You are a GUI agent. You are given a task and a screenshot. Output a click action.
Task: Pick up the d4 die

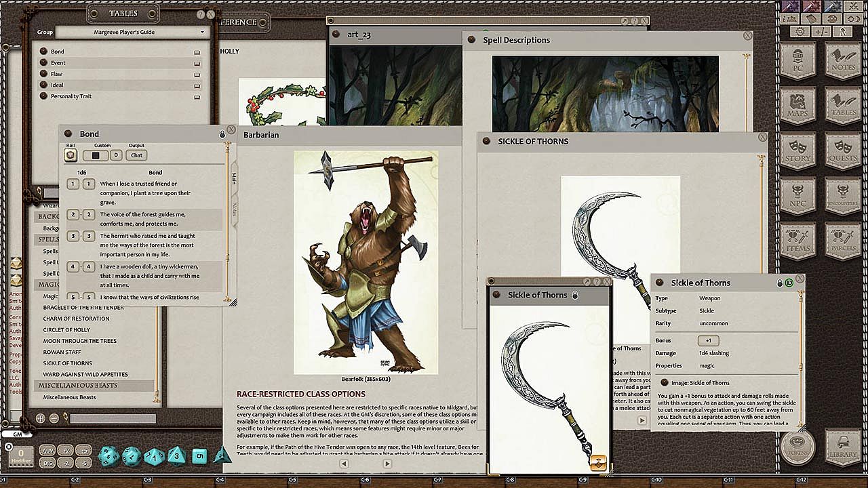pos(222,455)
